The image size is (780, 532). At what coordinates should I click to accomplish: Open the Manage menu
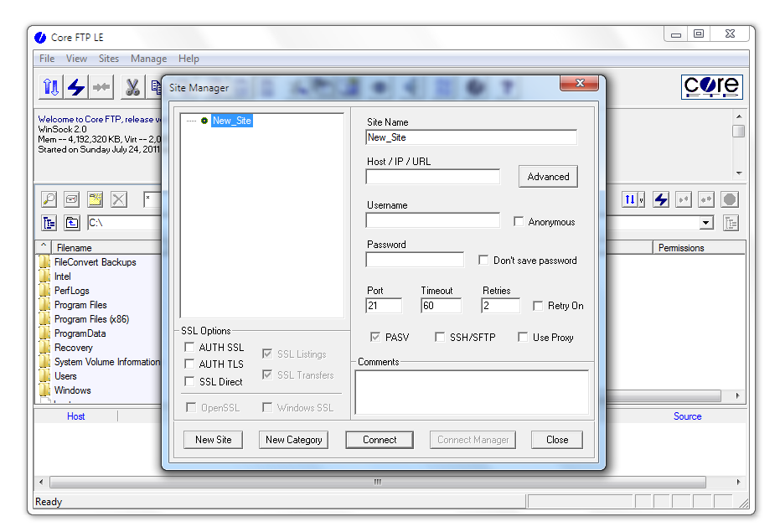148,59
